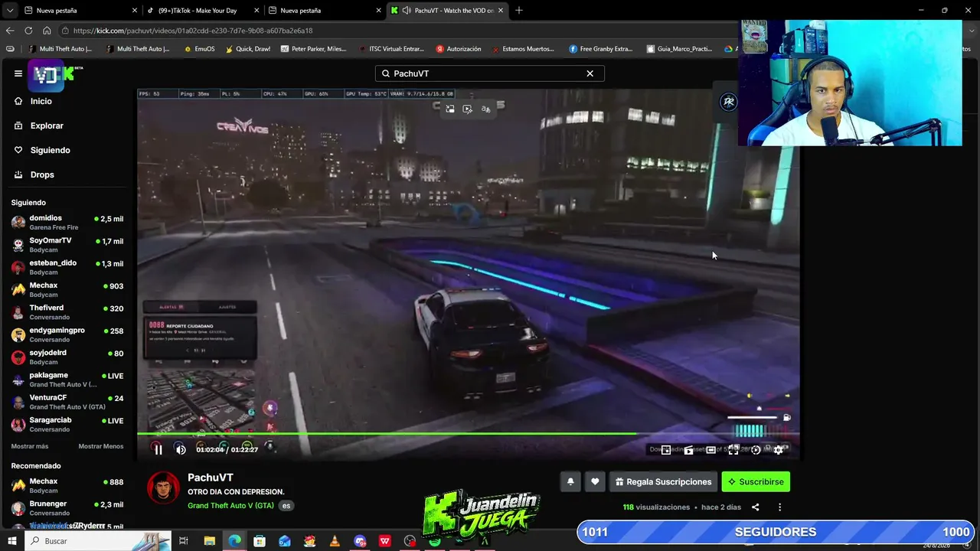980x551 pixels.
Task: Go back with the browser back arrow
Action: [10, 31]
